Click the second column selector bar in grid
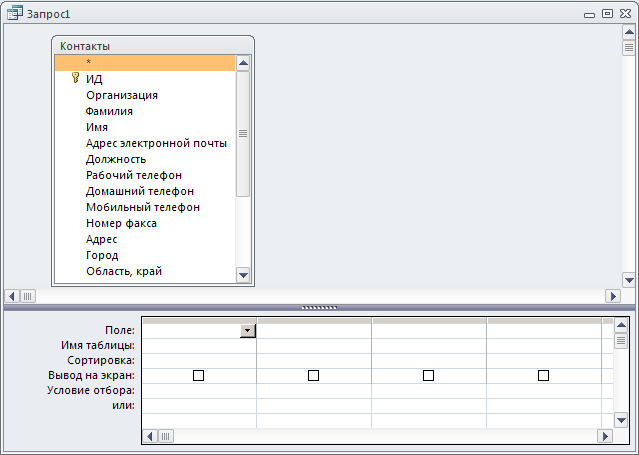Image resolution: width=639 pixels, height=455 pixels. click(x=314, y=321)
